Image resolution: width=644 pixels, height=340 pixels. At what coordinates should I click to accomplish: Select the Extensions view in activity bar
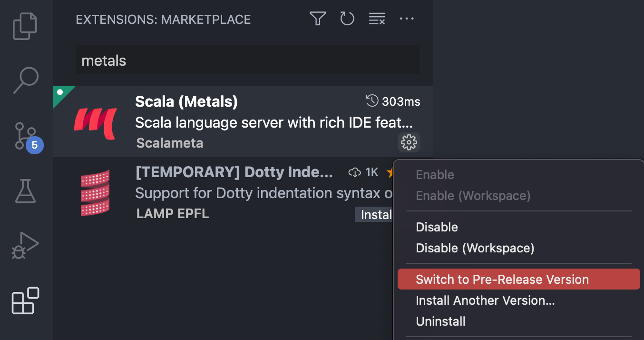coord(25,301)
